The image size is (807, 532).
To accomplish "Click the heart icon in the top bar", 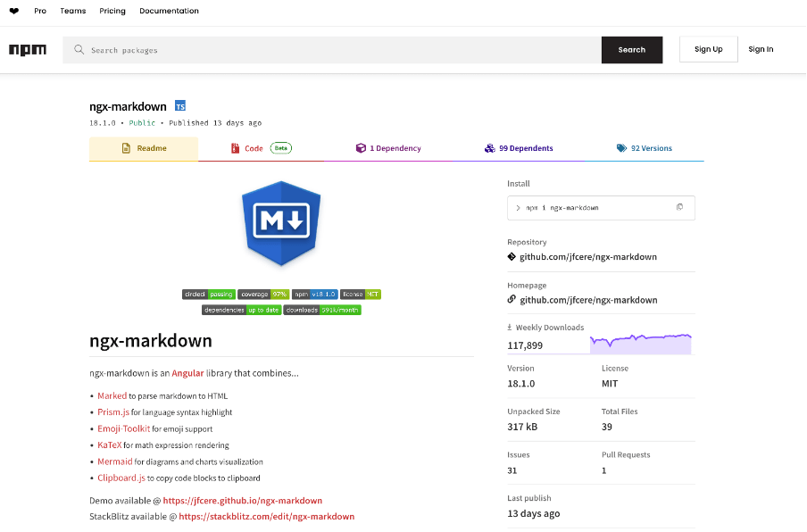I will coord(14,11).
